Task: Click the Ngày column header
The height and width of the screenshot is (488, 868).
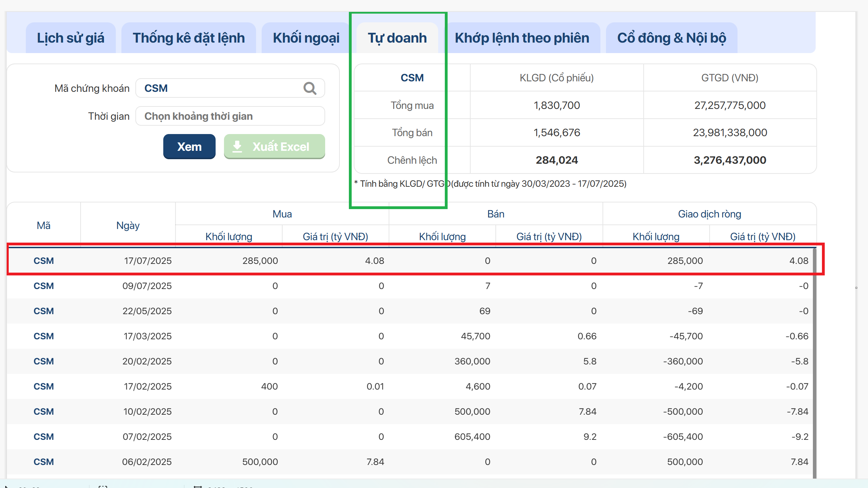Action: [128, 225]
